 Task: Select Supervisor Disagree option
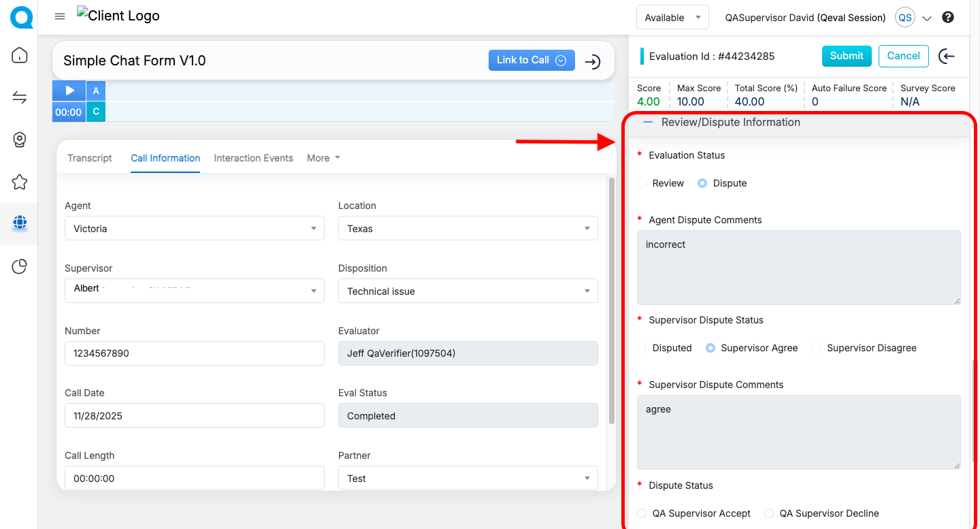817,348
